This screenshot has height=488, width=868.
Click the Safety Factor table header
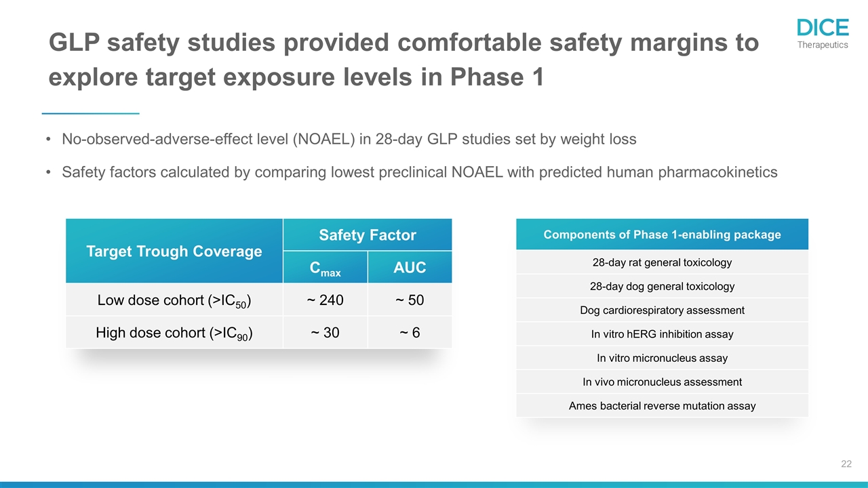(367, 235)
